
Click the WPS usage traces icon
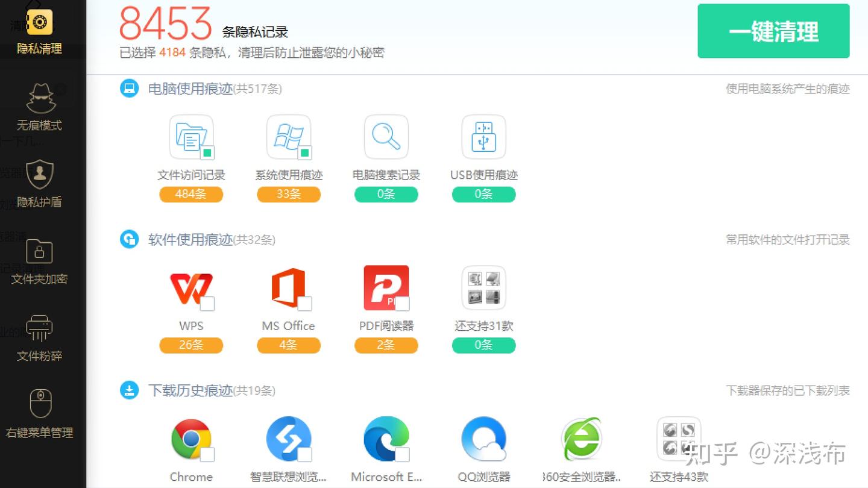(x=191, y=287)
